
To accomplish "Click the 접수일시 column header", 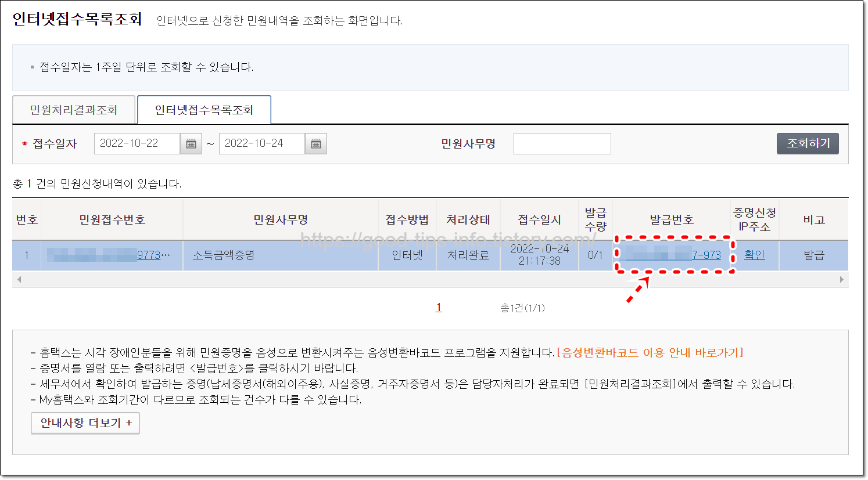I will (540, 220).
